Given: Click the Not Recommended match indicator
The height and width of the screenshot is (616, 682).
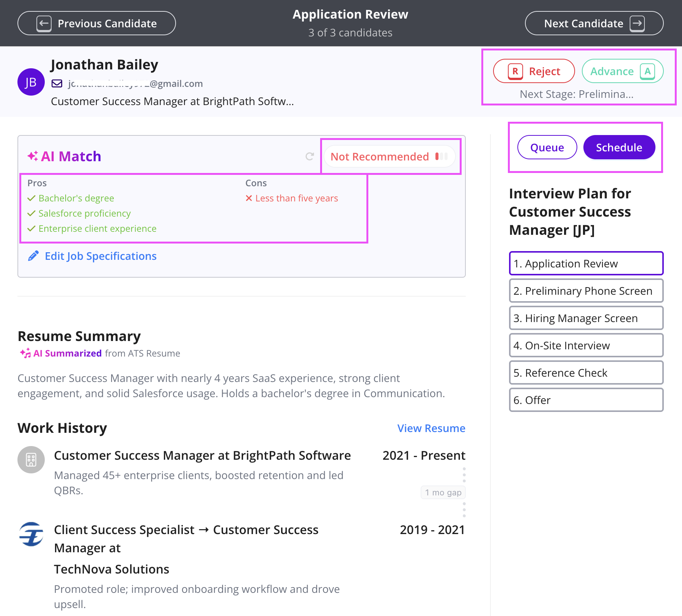Looking at the screenshot, I should 389,156.
